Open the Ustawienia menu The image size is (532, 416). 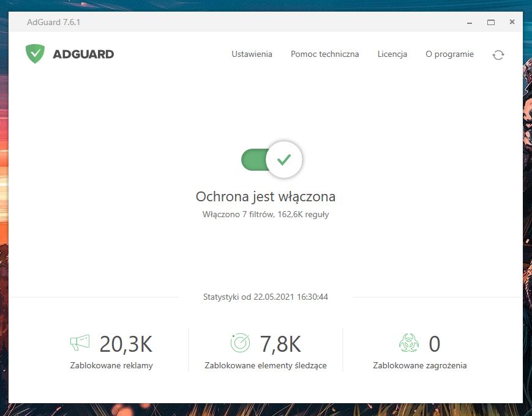click(252, 54)
